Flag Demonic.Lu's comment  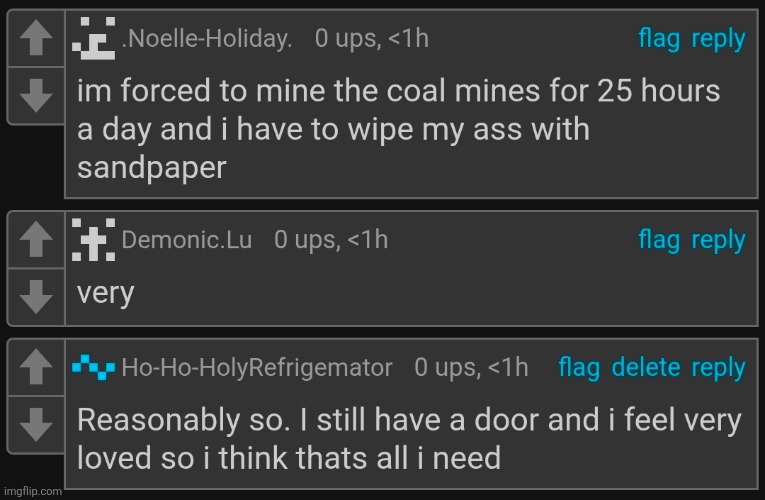click(659, 240)
